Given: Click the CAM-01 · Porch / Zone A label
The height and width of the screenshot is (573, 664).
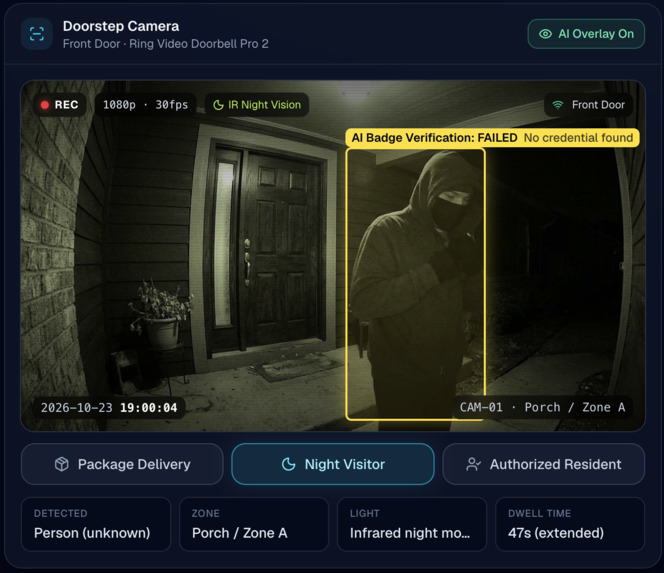Looking at the screenshot, I should pos(542,407).
